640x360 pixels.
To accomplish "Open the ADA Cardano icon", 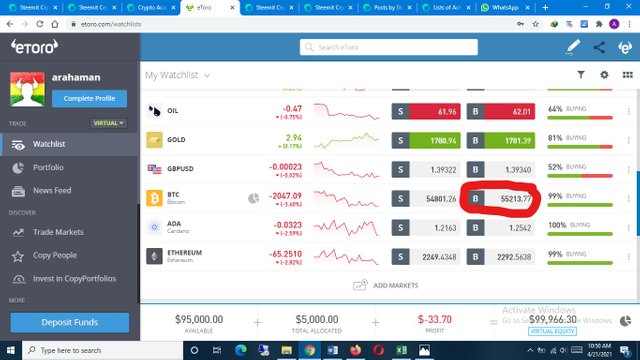I will [154, 227].
